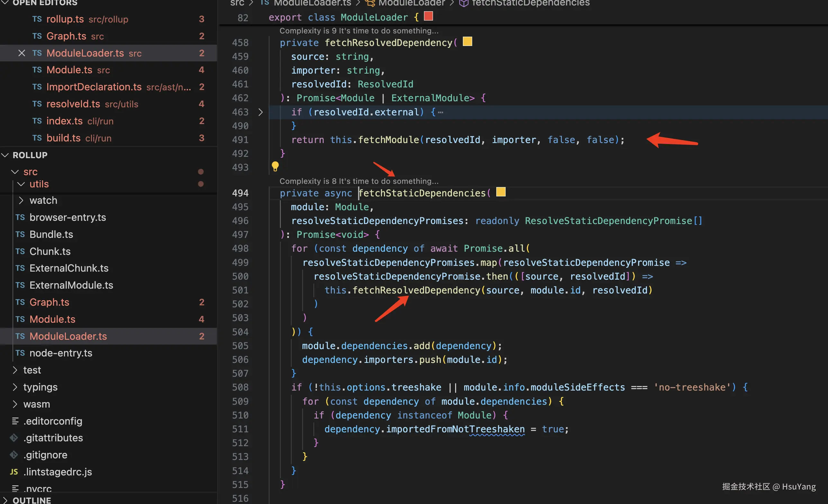Click TS icon of rollup.ts in open editors
Image resolution: width=828 pixels, height=504 pixels.
pyautogui.click(x=37, y=19)
